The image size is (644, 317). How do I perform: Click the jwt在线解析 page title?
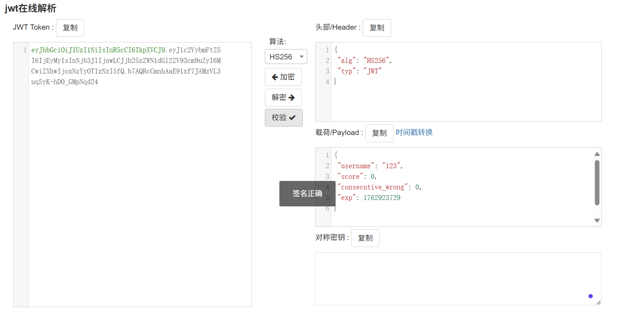(x=30, y=8)
